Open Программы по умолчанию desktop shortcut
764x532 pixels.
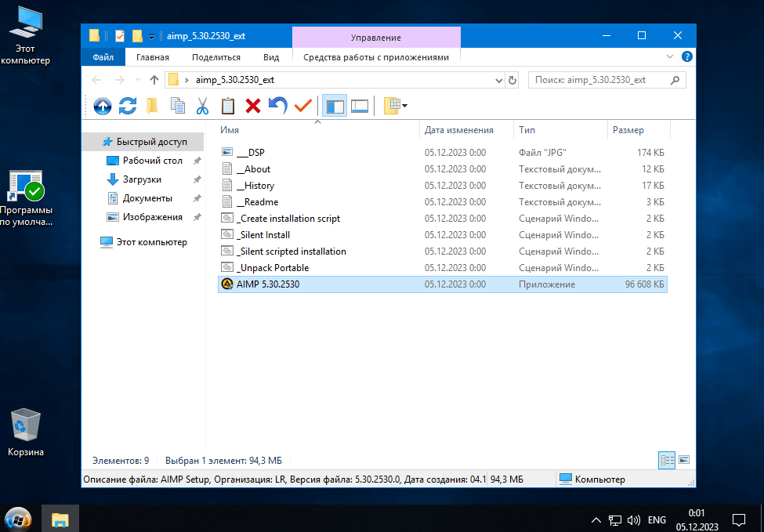(x=25, y=198)
